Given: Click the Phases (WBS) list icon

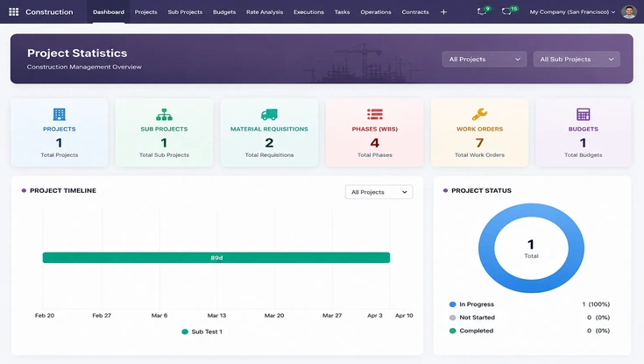Looking at the screenshot, I should pyautogui.click(x=375, y=114).
